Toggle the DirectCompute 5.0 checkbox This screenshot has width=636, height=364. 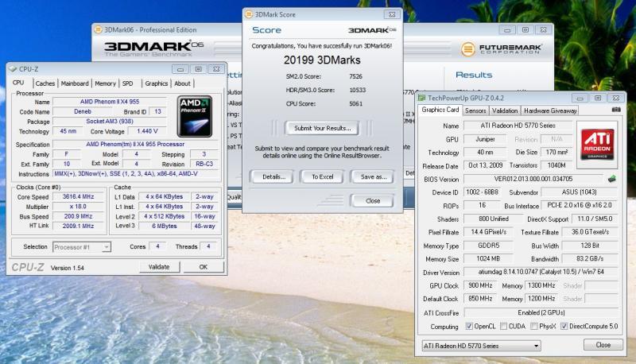[x=564, y=326]
